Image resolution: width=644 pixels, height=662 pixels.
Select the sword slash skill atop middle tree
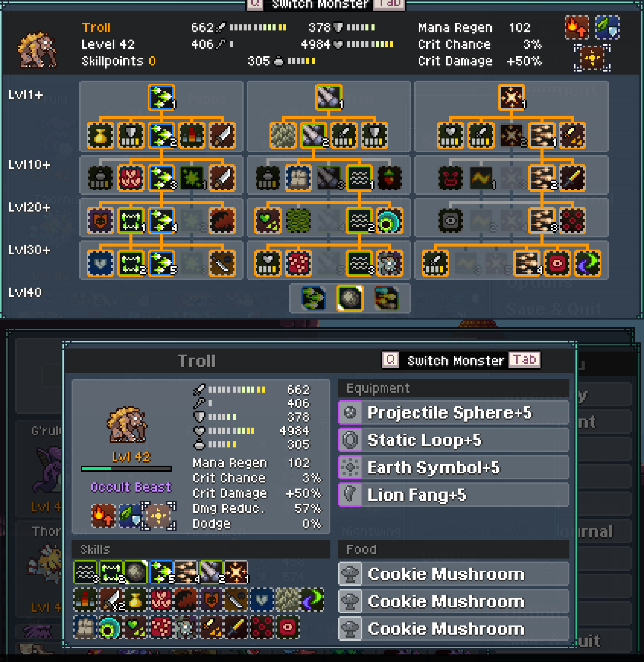click(328, 97)
